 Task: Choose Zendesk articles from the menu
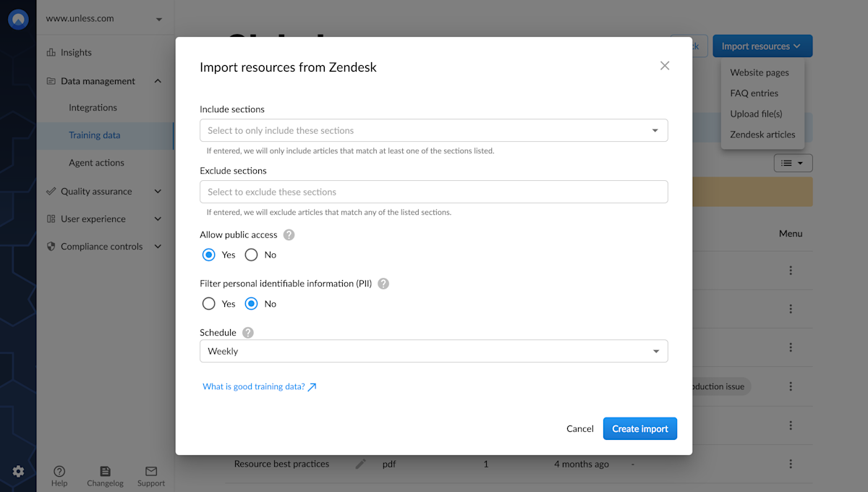pyautogui.click(x=762, y=134)
